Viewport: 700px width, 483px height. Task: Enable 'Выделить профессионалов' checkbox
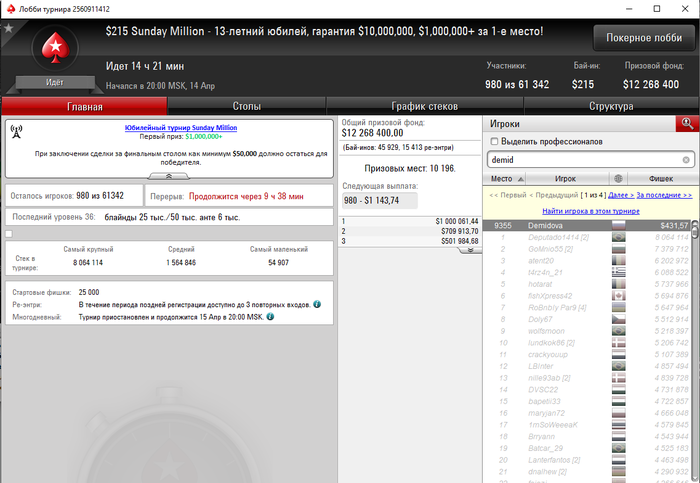(494, 142)
